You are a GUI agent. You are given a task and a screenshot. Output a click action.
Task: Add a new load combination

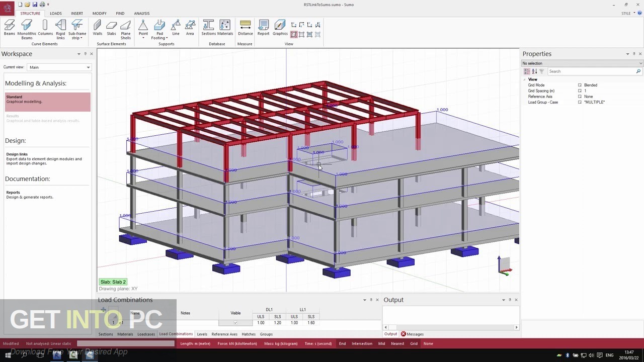[x=103, y=310]
